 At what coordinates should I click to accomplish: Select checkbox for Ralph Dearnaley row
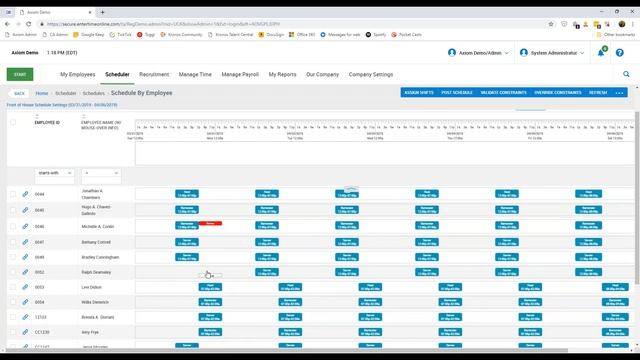pos(13,272)
